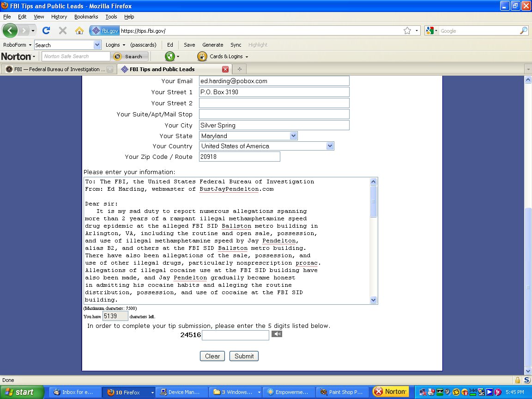Open the Edit menu
Viewport: 532px width, 399px height.
tap(22, 17)
